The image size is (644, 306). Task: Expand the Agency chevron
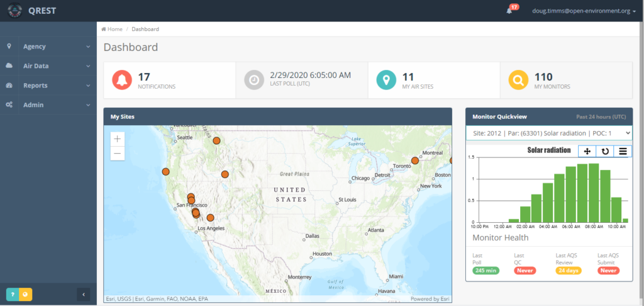pyautogui.click(x=88, y=47)
